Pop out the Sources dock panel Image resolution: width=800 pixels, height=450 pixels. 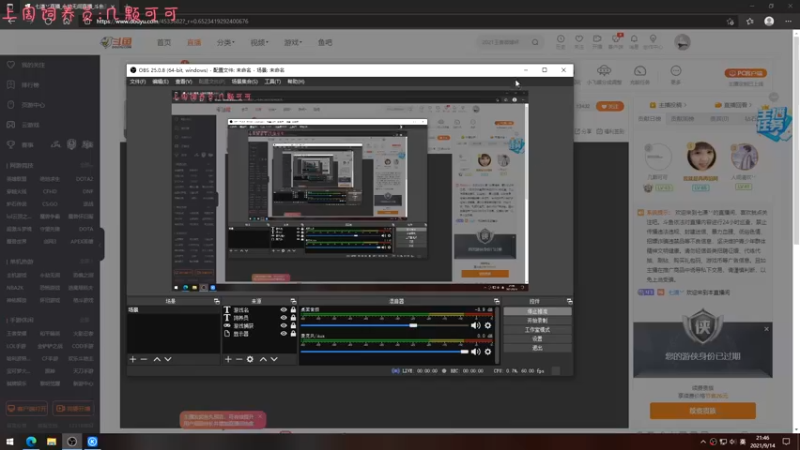coord(293,302)
